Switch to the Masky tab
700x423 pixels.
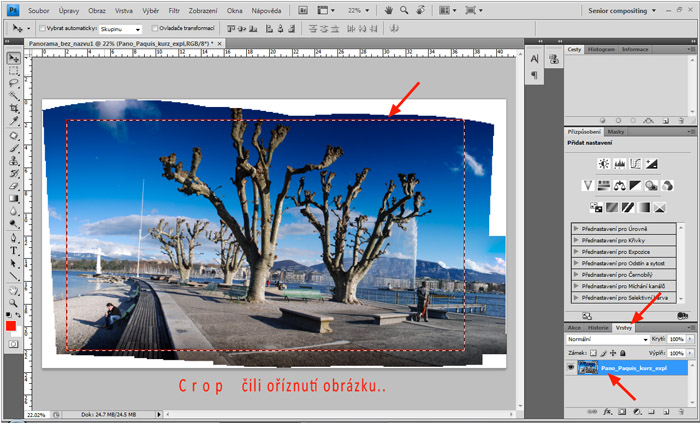tap(617, 132)
